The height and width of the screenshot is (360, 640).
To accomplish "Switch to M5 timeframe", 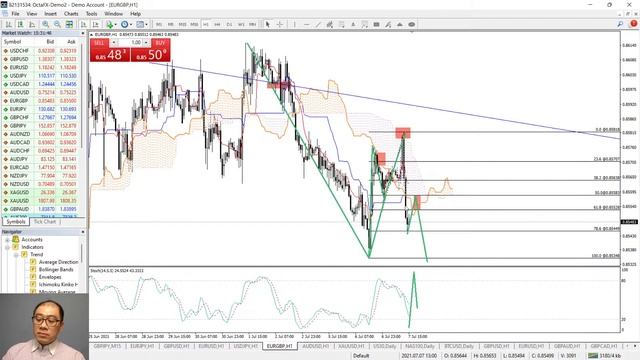I will click(171, 24).
